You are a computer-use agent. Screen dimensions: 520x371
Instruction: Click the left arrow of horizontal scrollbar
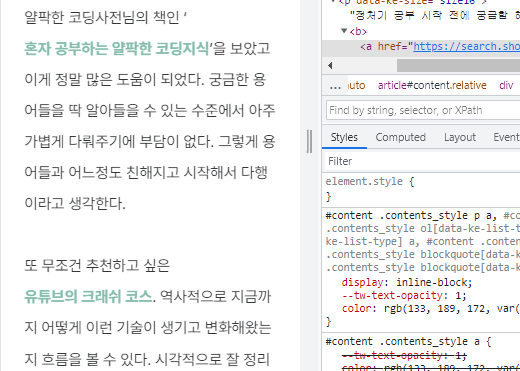click(x=330, y=66)
